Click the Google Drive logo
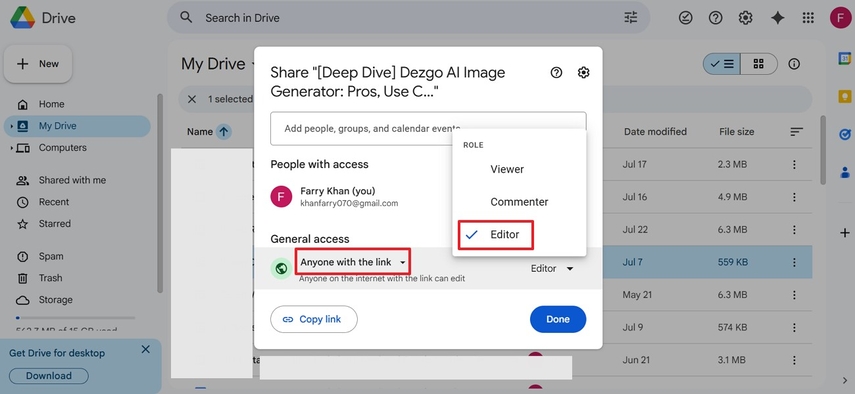 pos(22,18)
